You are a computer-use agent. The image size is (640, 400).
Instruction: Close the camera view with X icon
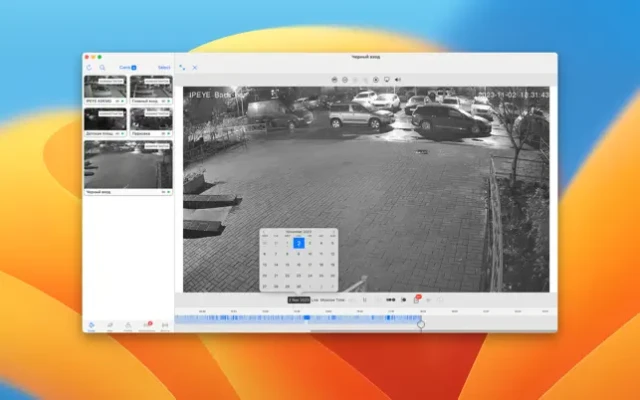click(x=195, y=67)
